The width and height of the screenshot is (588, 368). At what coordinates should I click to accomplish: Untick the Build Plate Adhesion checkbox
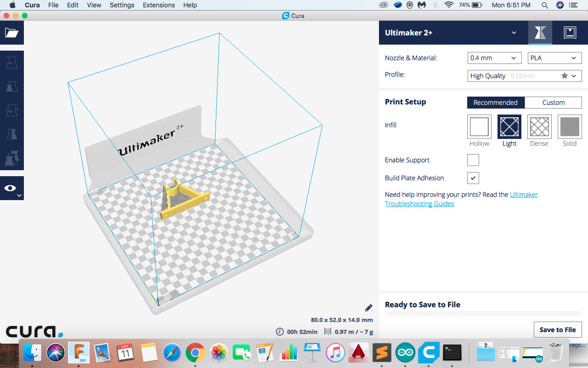[x=473, y=178]
